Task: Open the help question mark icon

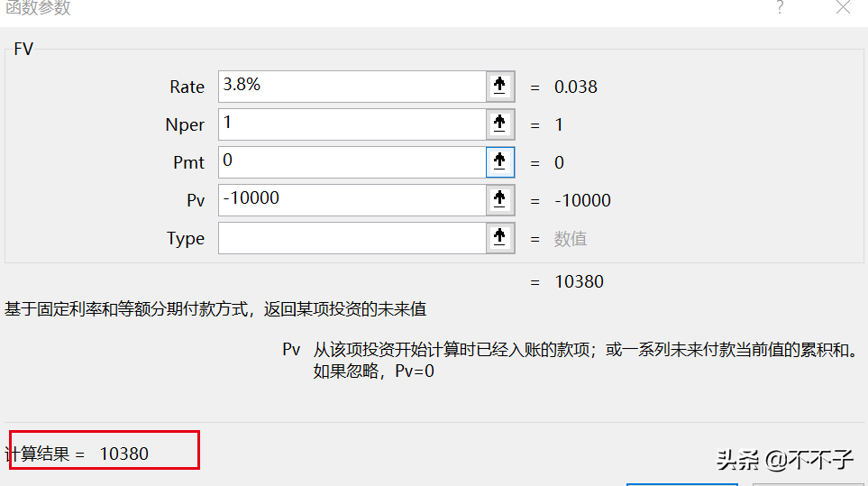Action: 780,7
